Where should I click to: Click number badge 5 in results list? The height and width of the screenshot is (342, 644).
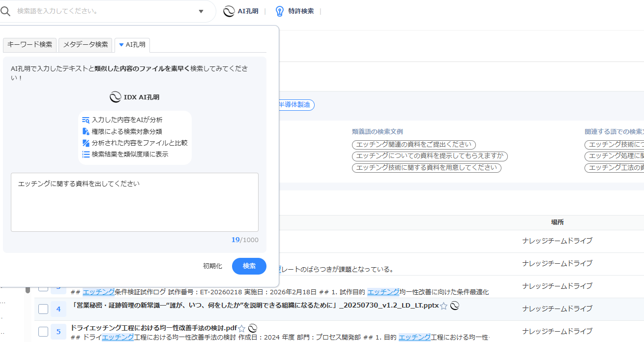(x=58, y=332)
